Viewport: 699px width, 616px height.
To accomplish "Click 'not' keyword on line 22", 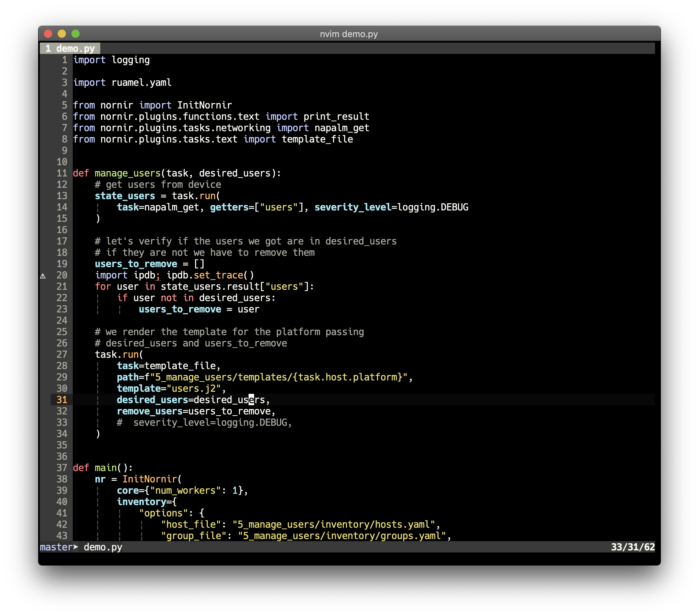I will pyautogui.click(x=169, y=298).
